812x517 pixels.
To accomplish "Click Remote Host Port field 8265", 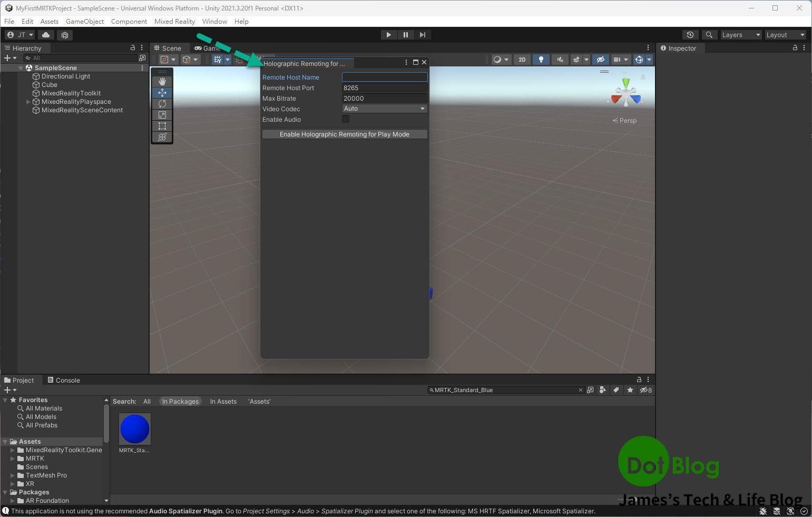I will (x=385, y=88).
